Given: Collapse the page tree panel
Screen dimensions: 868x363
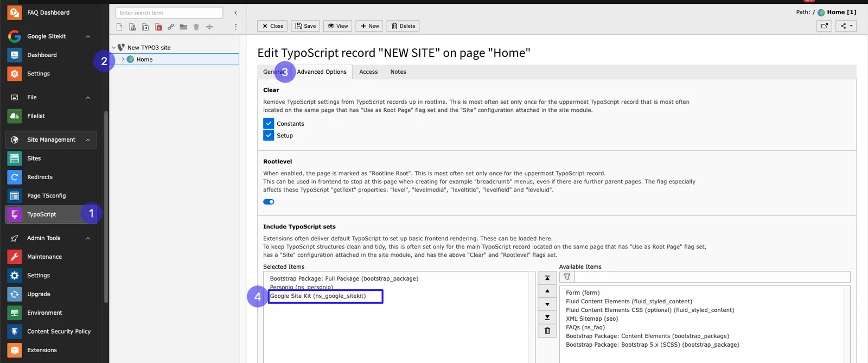Looking at the screenshot, I should tap(235, 12).
